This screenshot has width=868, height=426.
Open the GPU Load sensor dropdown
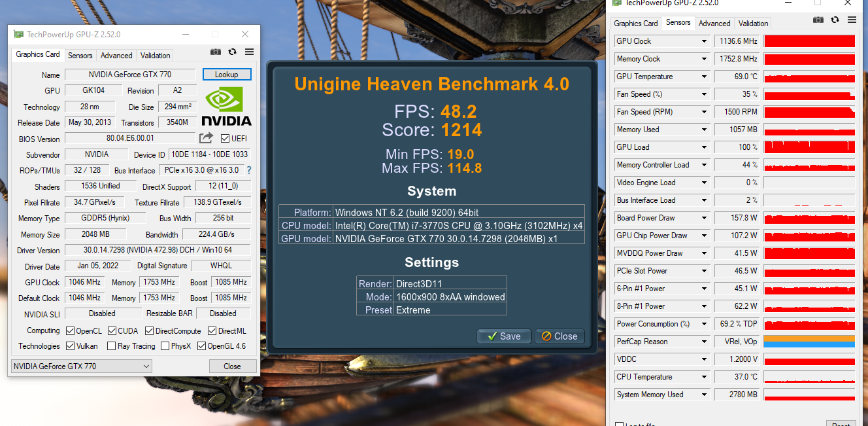(704, 147)
